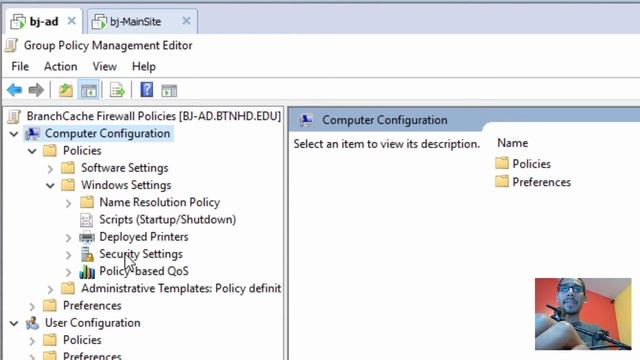Open the File menu

(x=20, y=67)
